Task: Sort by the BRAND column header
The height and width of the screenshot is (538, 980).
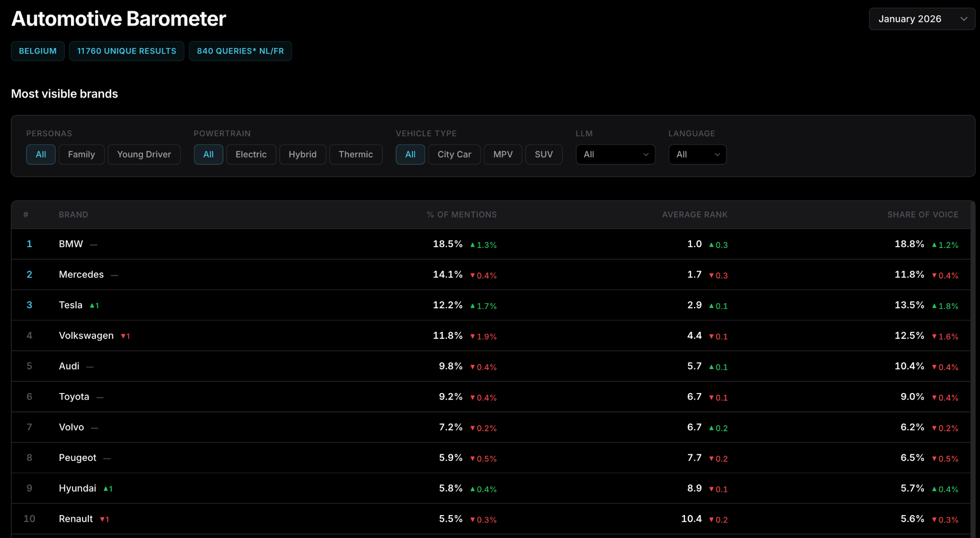Action: [x=73, y=215]
